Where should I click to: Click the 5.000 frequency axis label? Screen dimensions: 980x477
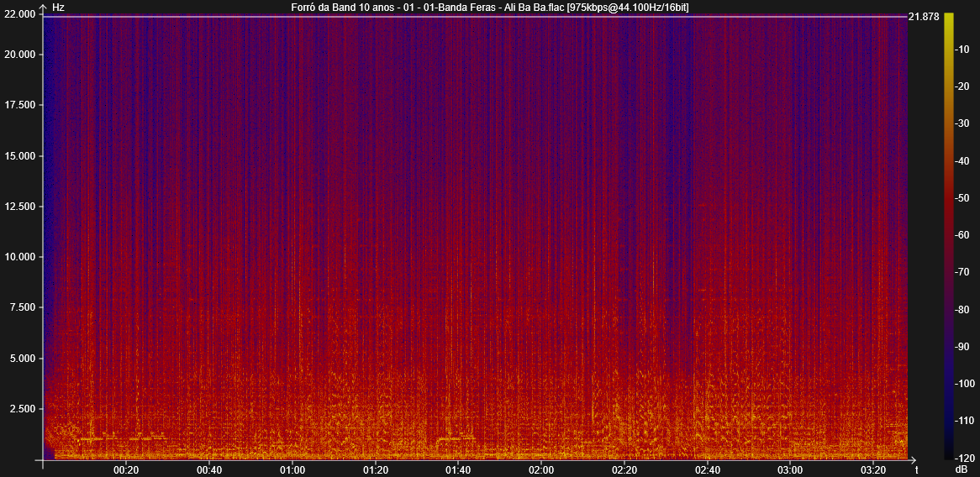(x=22, y=359)
